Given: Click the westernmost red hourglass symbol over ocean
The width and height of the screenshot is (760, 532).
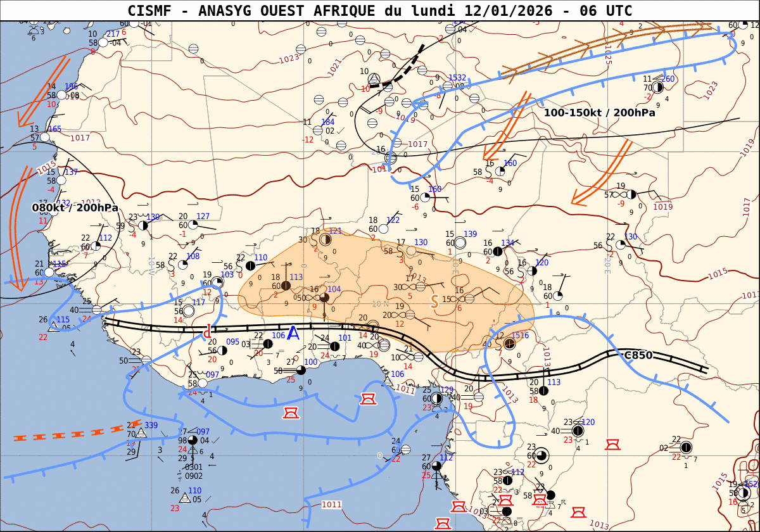Looking at the screenshot, I should pyautogui.click(x=291, y=414).
